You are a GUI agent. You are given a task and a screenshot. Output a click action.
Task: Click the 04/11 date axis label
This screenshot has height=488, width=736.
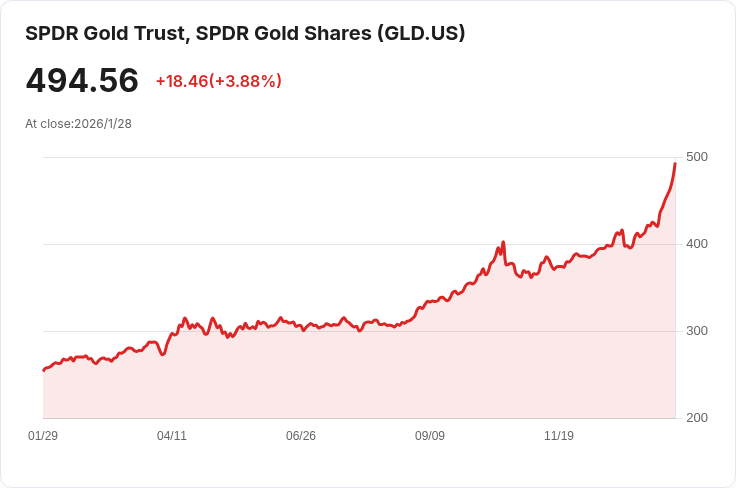pos(172,435)
